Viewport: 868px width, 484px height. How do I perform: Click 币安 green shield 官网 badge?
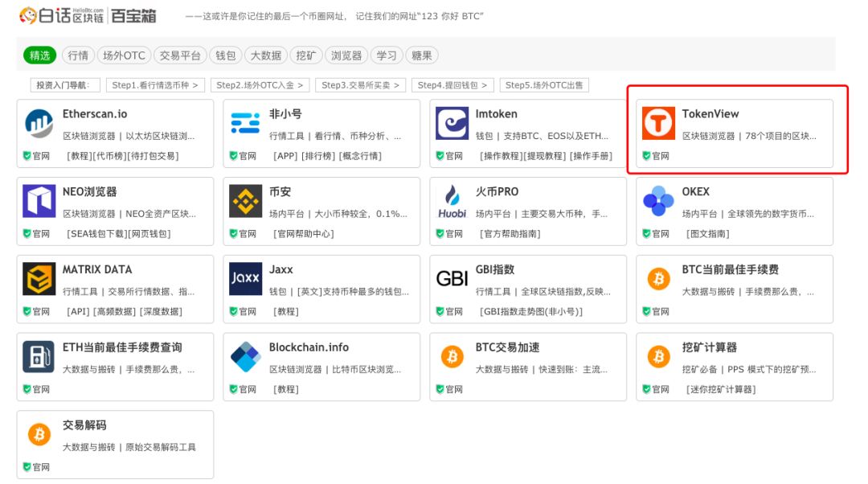coord(243,234)
